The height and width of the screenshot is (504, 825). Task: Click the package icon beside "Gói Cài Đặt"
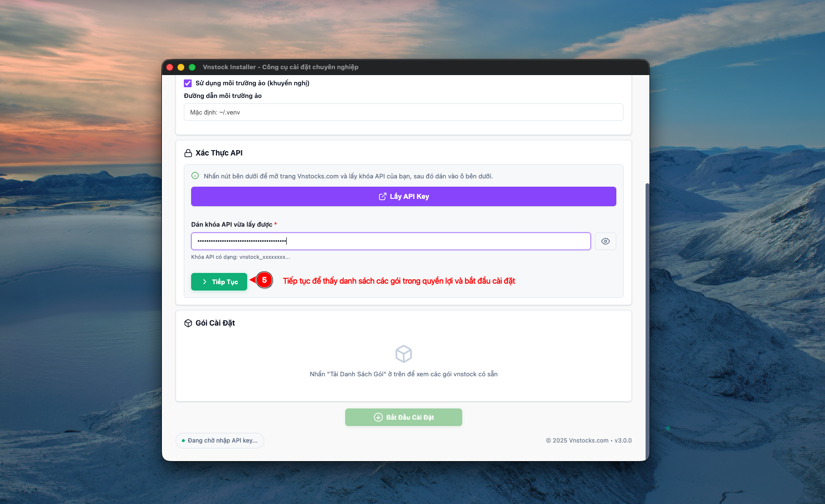pos(188,323)
